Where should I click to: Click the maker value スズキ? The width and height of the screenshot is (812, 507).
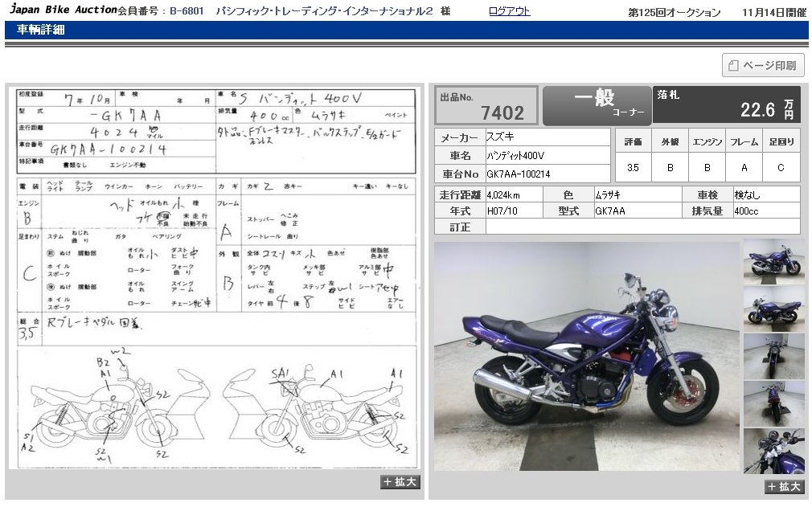pyautogui.click(x=500, y=137)
